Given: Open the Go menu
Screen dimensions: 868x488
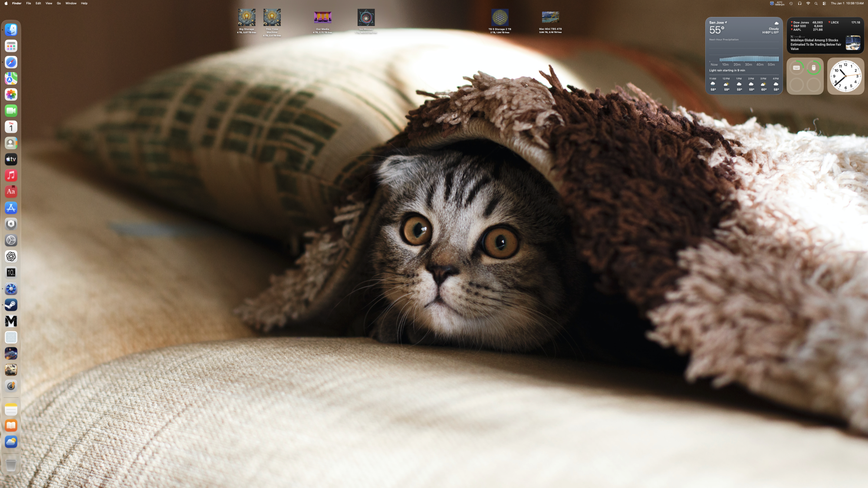Looking at the screenshot, I should (58, 3).
